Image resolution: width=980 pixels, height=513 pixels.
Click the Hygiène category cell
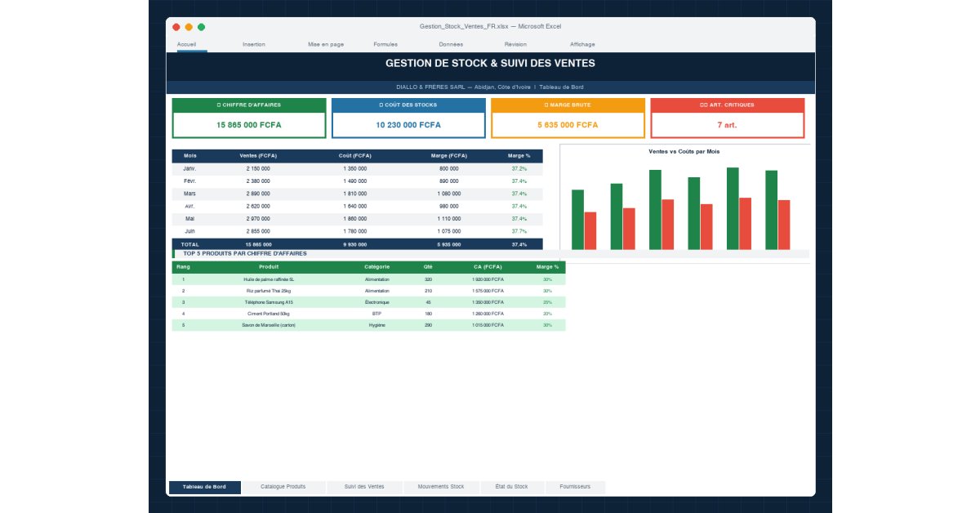[377, 325]
